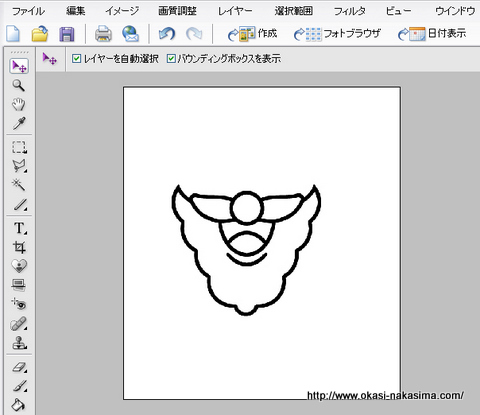Image resolution: width=480 pixels, height=415 pixels.
Task: Undo the last action
Action: click(167, 34)
